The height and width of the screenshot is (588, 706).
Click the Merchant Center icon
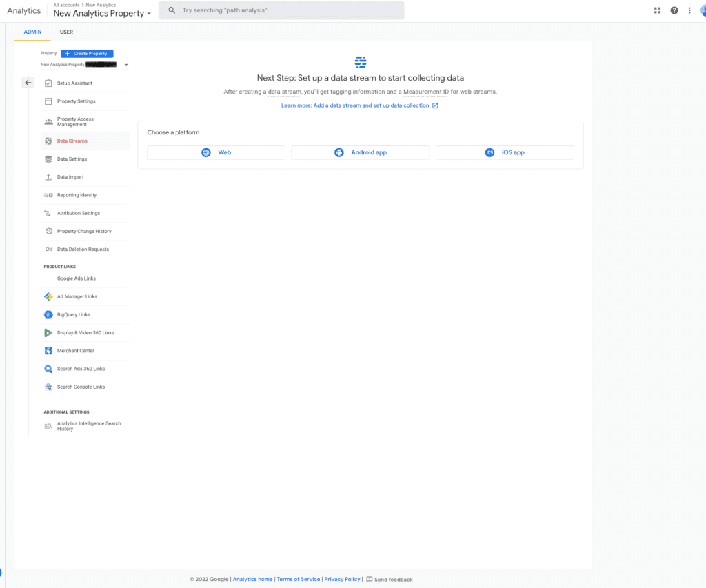click(48, 350)
